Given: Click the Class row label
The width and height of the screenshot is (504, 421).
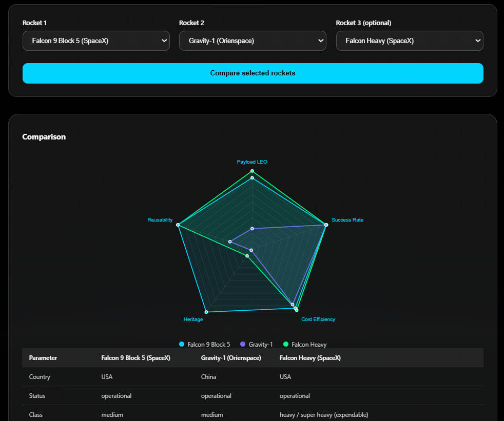Looking at the screenshot, I should [36, 414].
